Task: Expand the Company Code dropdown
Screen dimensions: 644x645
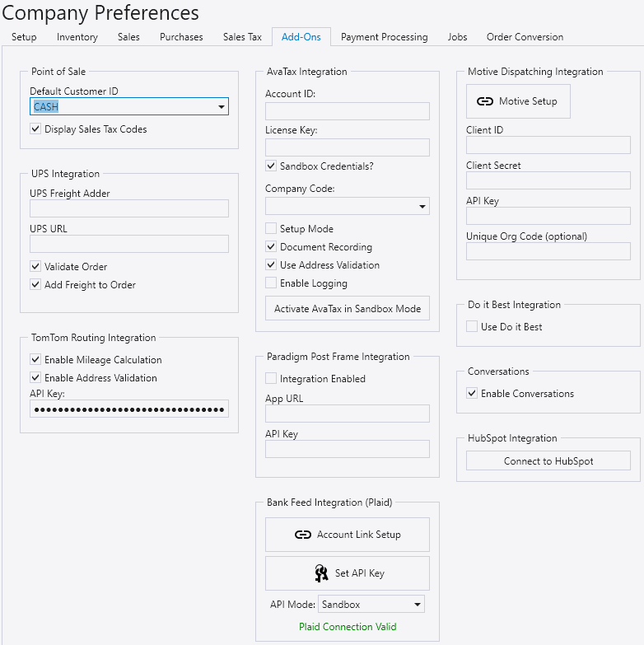Action: coord(422,206)
